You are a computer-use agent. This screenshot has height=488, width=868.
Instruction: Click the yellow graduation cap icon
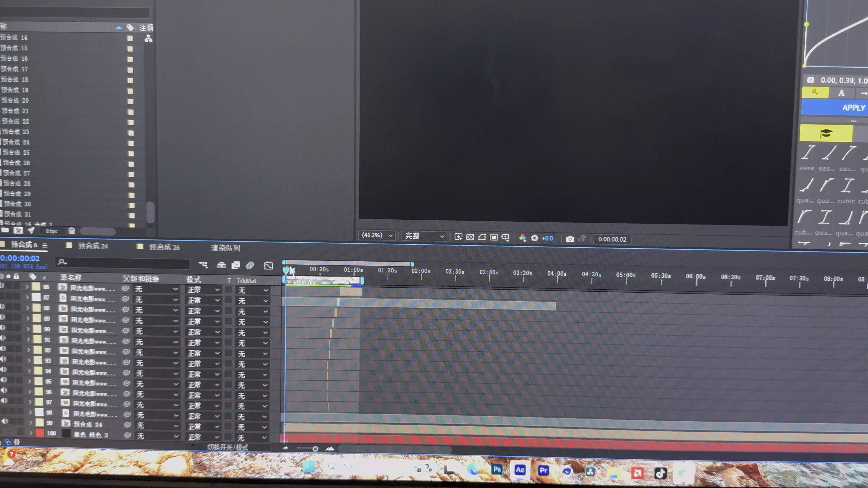click(826, 133)
